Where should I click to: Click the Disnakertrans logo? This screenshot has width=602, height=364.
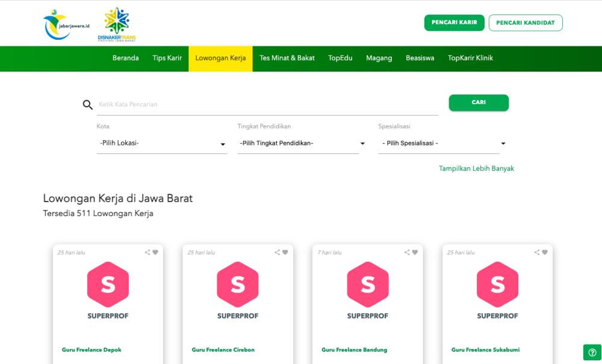coord(117,24)
